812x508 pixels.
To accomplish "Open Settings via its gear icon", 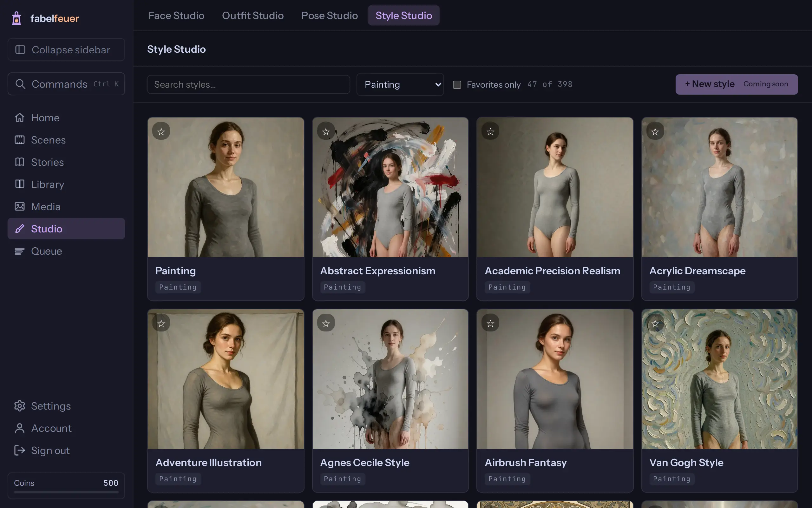I will [x=20, y=406].
